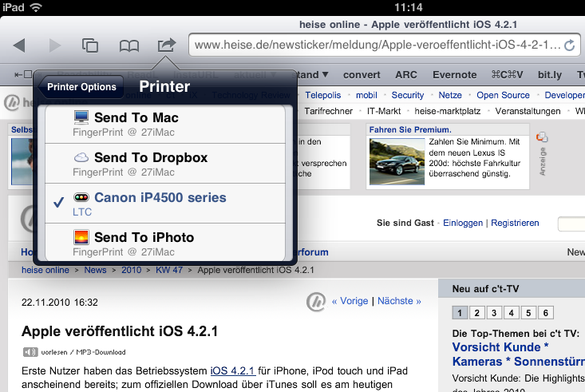Image resolution: width=585 pixels, height=392 pixels.
Task: Open the ARC bookmark
Action: [x=406, y=75]
